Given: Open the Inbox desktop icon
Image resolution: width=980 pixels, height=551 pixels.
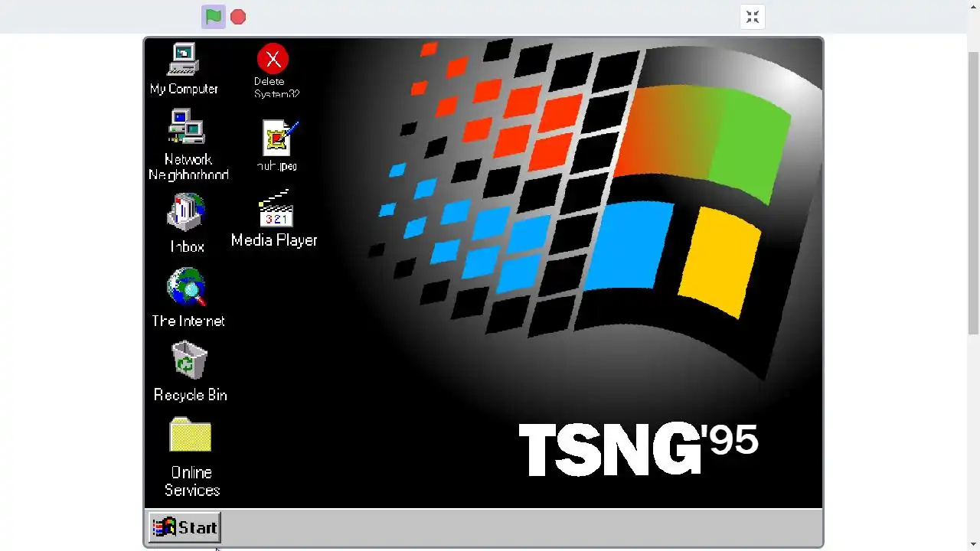Looking at the screenshot, I should [186, 212].
